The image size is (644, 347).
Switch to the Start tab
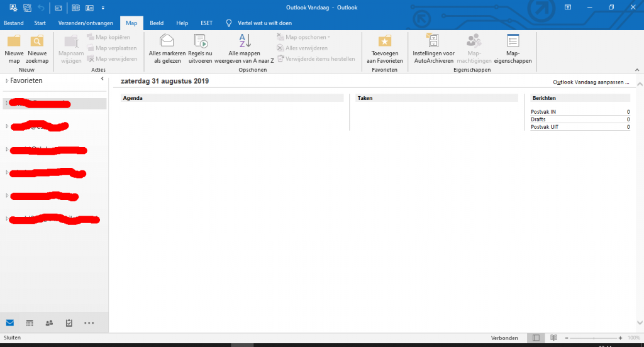[40, 23]
